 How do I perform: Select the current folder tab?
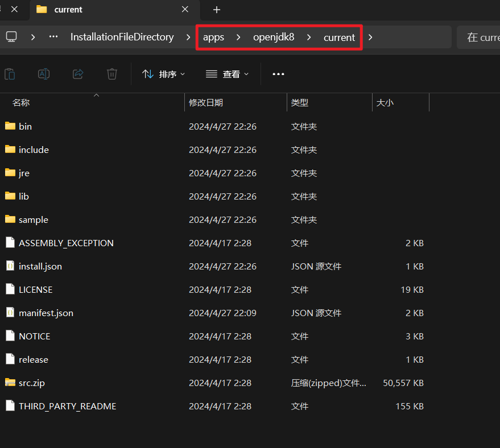tap(115, 10)
